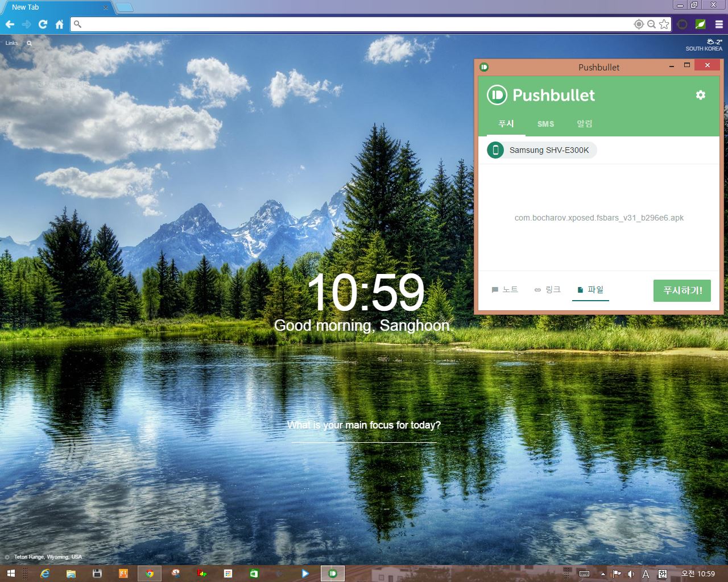This screenshot has height=582, width=728.
Task: Select the 링크 push type
Action: [x=547, y=290]
